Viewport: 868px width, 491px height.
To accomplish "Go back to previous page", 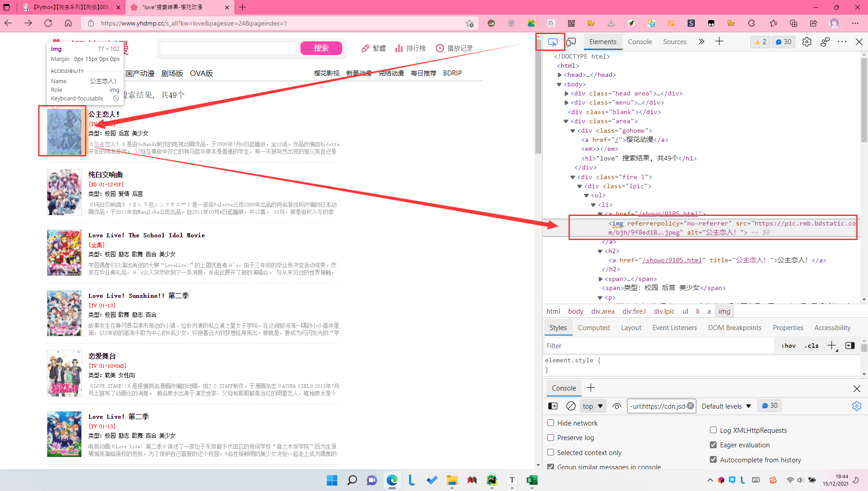I will point(8,23).
